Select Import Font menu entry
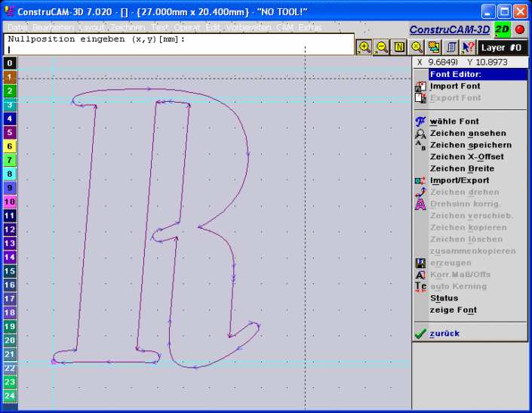532x413 pixels. [x=454, y=86]
